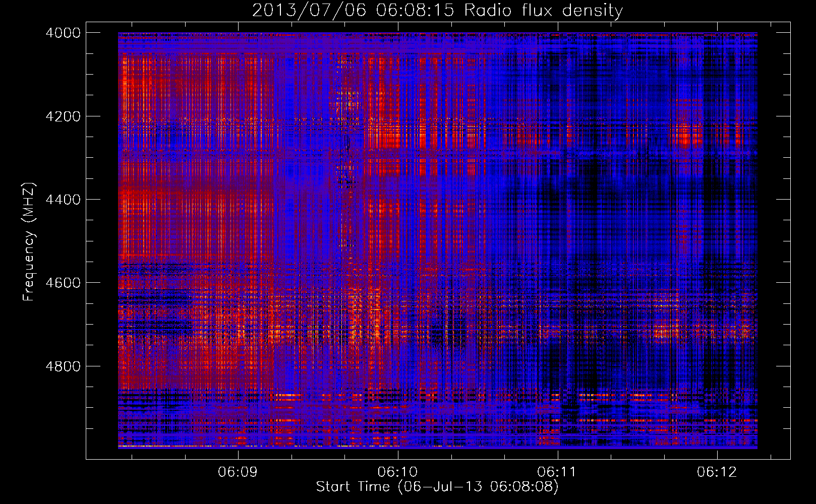Click the 06:09 time tick label
The height and width of the screenshot is (504, 816).
238,472
